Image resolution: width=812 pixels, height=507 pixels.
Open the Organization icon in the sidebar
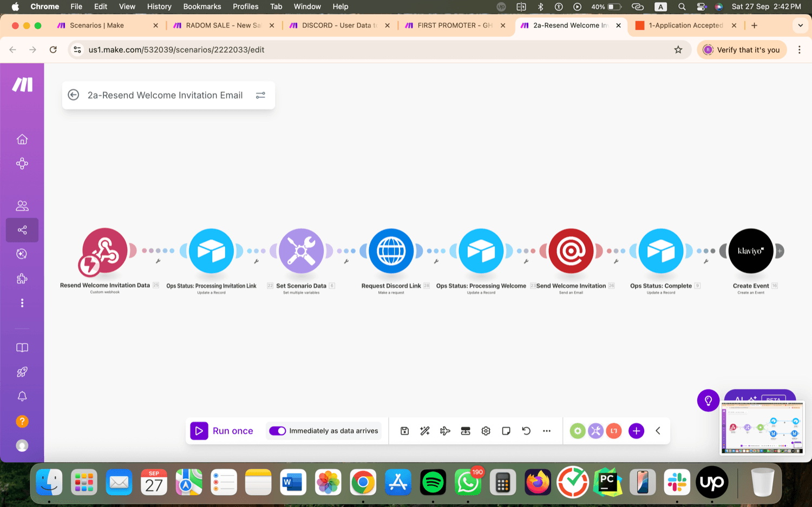tap(22, 163)
